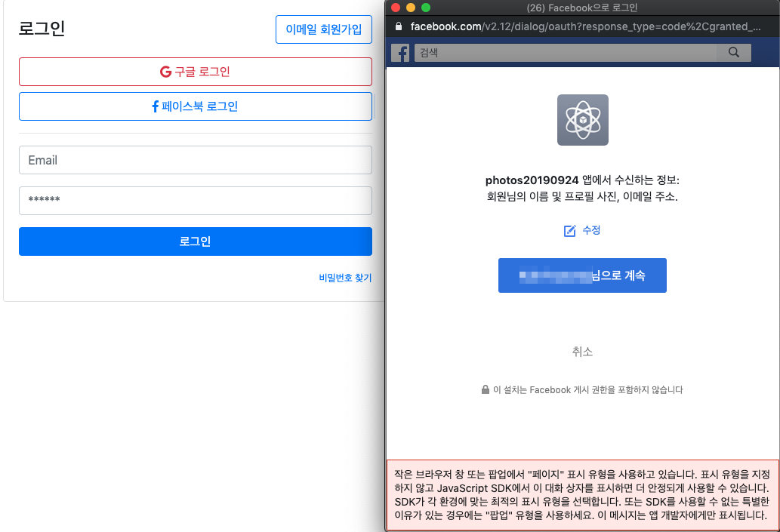Click the 페이스북 로그인 button
This screenshot has height=532, width=780.
196,106
